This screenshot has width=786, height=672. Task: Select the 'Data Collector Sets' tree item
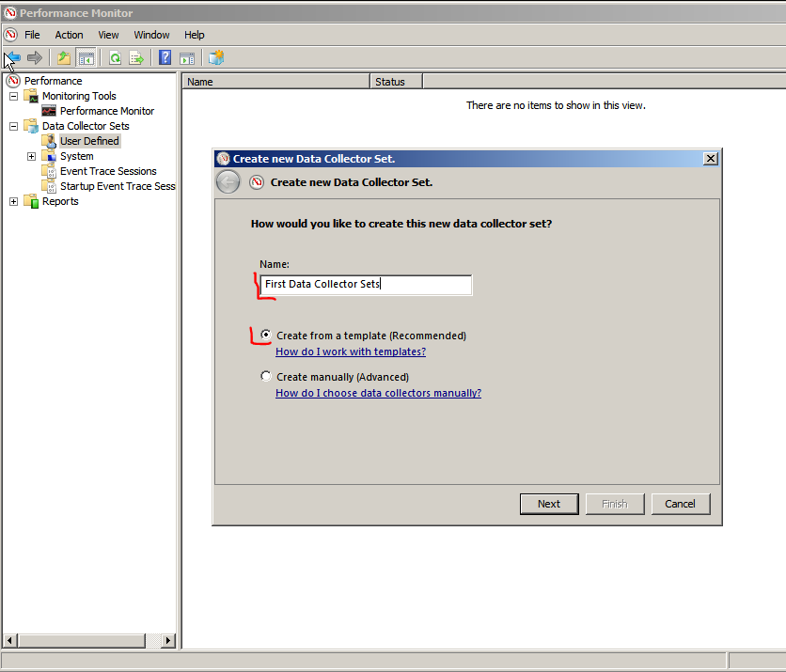pos(86,126)
